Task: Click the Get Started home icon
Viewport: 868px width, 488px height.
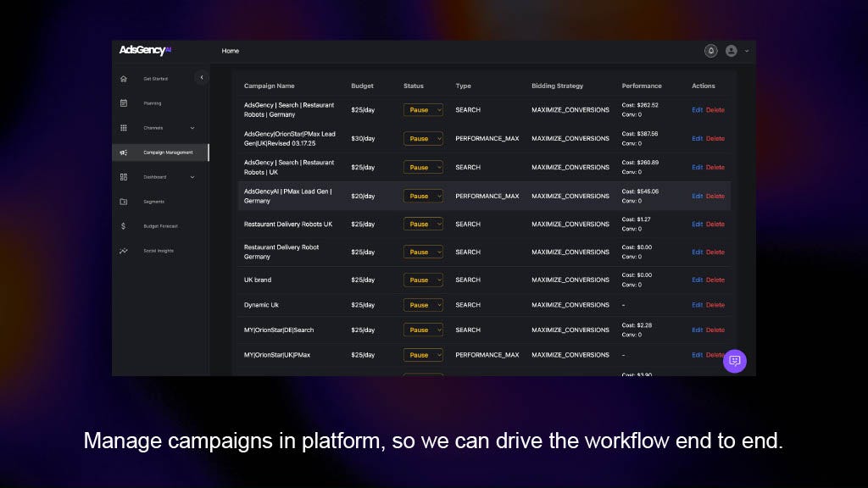Action: click(x=124, y=79)
